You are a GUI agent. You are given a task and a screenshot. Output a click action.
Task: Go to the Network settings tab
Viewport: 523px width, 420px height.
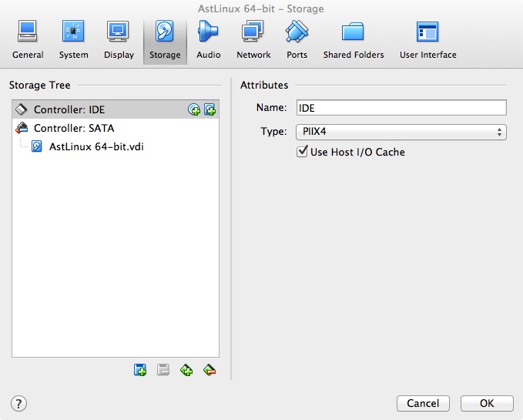pos(253,40)
